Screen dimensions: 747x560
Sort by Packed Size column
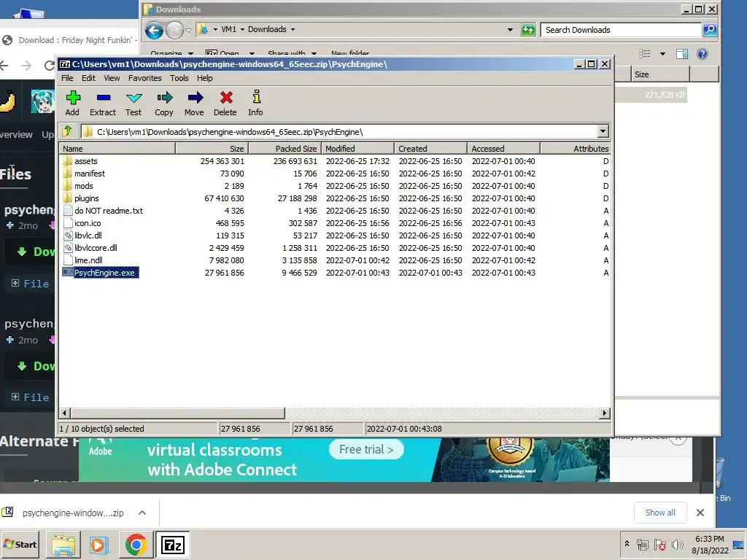coord(285,149)
